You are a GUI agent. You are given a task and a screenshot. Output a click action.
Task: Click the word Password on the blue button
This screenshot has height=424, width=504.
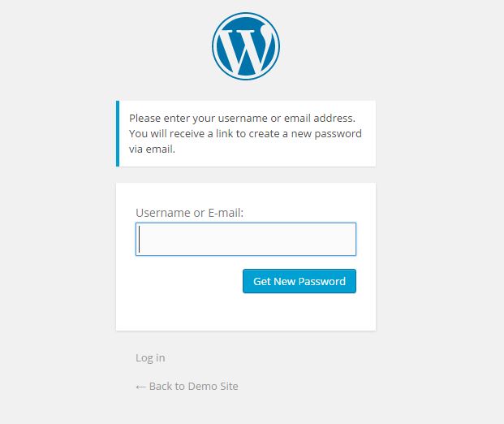(x=321, y=282)
